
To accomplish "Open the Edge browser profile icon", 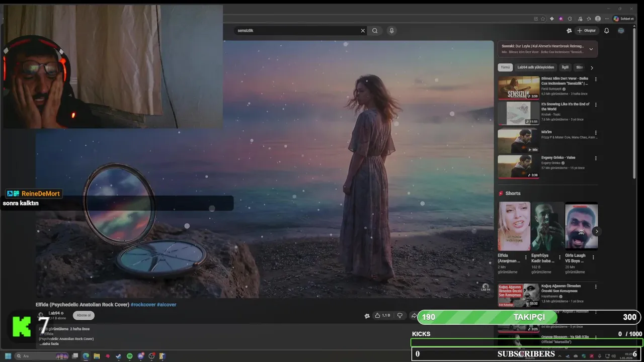I will (x=598, y=19).
